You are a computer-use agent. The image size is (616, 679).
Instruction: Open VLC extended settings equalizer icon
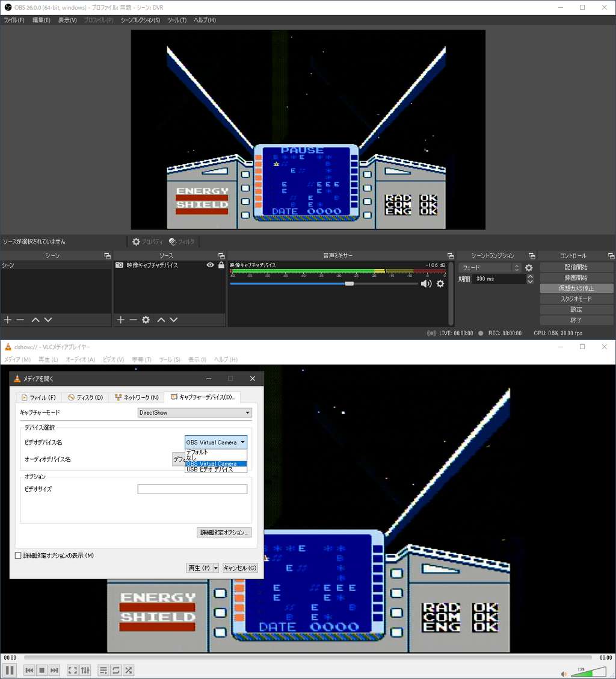(85, 671)
